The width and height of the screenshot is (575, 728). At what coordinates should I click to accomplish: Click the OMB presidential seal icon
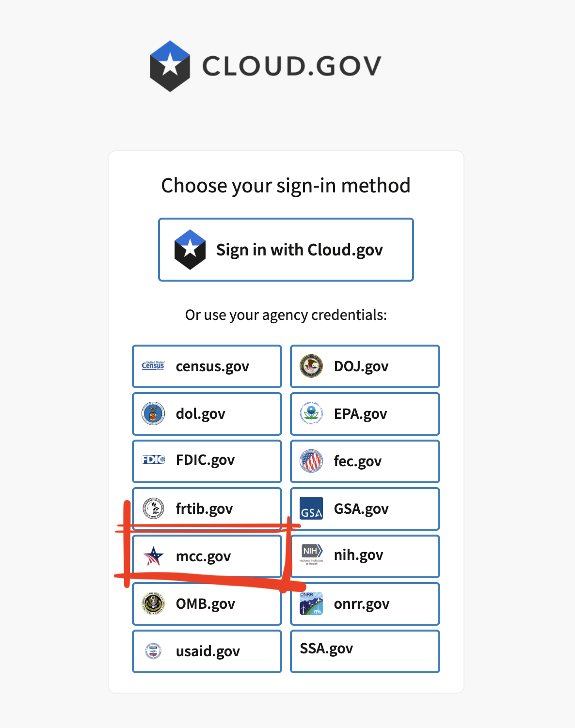click(x=153, y=603)
